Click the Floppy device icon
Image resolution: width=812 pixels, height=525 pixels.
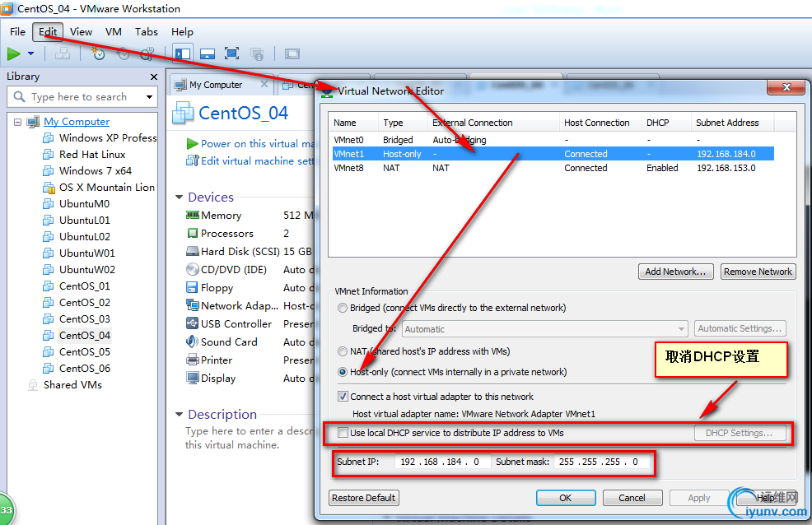point(193,287)
